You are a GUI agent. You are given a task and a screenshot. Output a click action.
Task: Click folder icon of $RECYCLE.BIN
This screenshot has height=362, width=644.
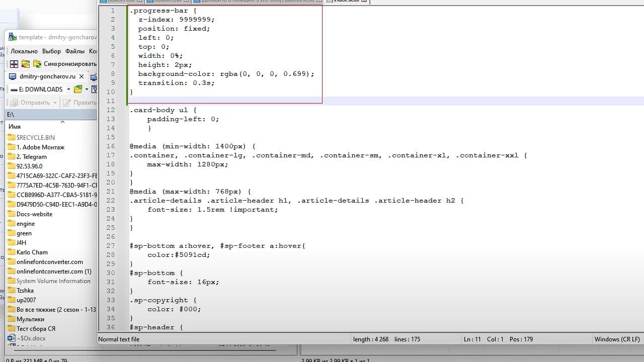[12, 137]
